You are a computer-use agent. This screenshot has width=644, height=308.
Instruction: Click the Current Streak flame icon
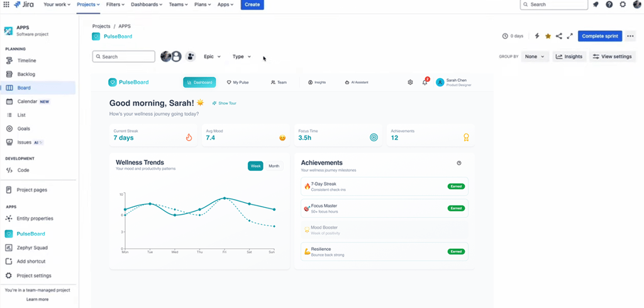(x=189, y=138)
